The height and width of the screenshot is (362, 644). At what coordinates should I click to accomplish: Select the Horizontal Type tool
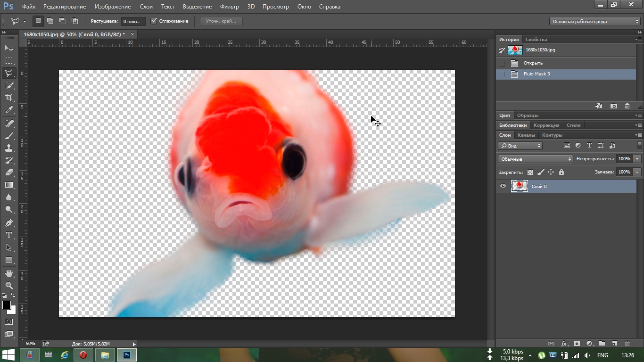pos(9,235)
